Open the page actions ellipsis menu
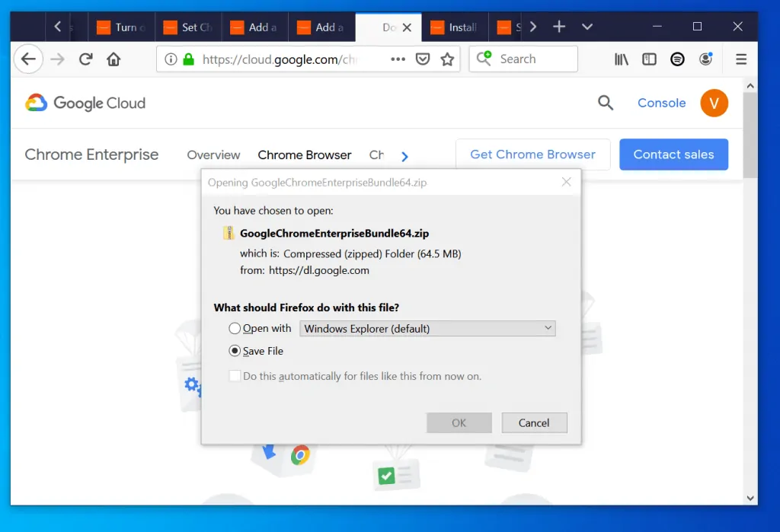The width and height of the screenshot is (780, 532). [x=397, y=59]
